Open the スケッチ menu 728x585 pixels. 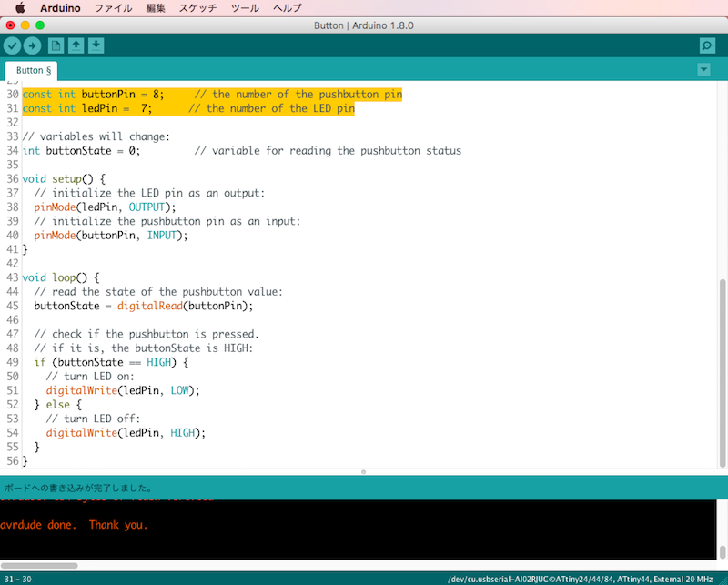(x=197, y=8)
